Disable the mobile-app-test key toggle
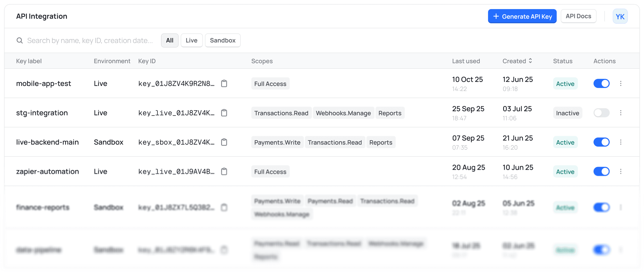Screen dimensions: 644x272 click(x=602, y=83)
